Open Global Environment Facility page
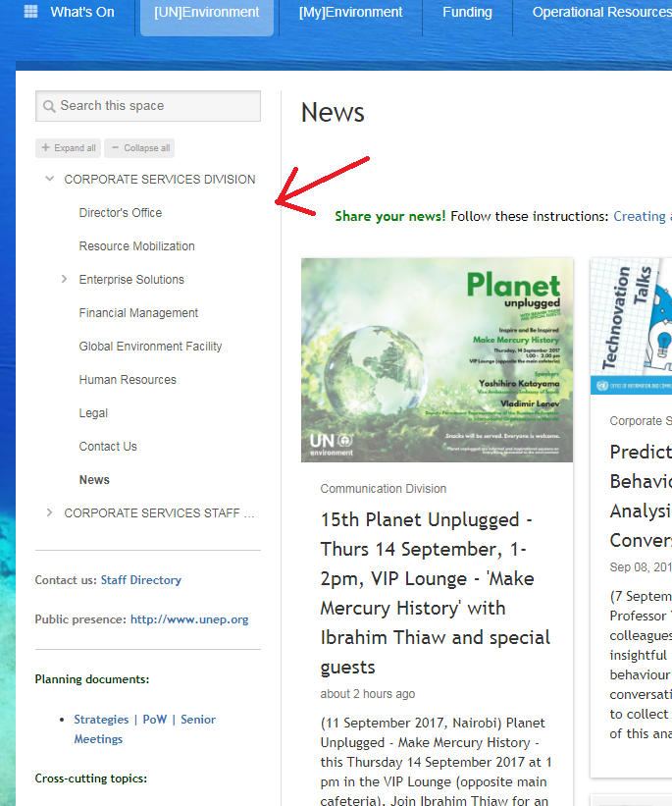Viewport: 672px width, 806px height. (x=150, y=347)
